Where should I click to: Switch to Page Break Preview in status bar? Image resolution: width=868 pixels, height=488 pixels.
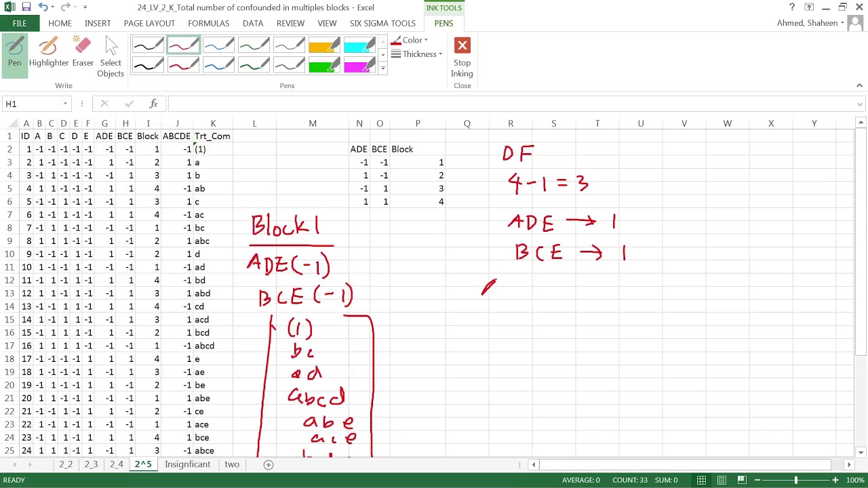742,480
